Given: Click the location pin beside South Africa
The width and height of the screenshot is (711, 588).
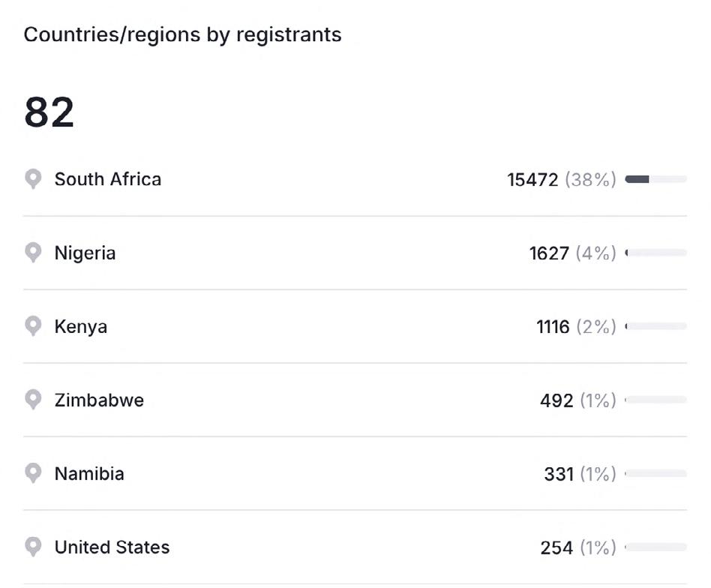Looking at the screenshot, I should point(33,179).
